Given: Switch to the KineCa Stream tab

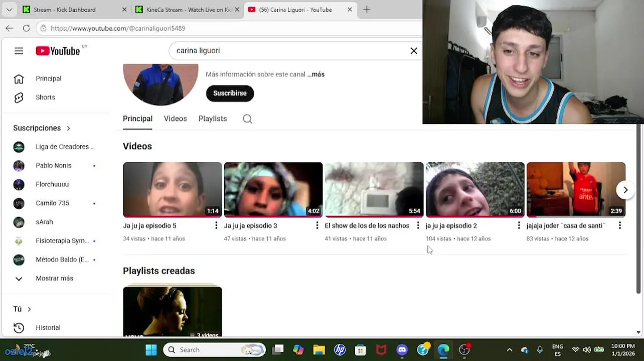Looking at the screenshot, I should coord(187,10).
